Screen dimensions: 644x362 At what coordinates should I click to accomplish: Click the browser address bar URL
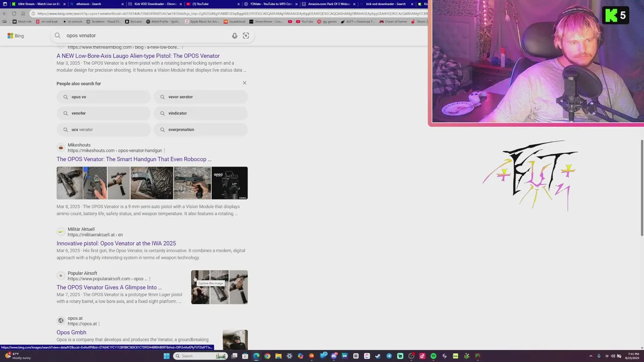[x=229, y=14]
